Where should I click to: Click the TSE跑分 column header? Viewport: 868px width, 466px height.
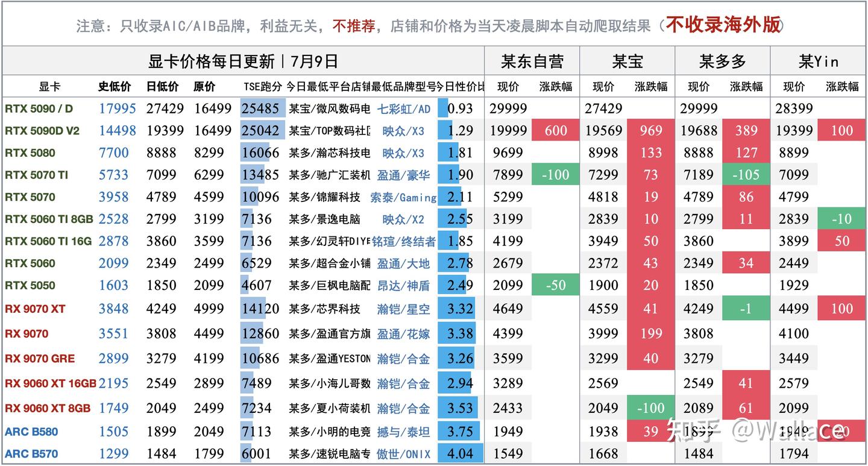pos(263,86)
